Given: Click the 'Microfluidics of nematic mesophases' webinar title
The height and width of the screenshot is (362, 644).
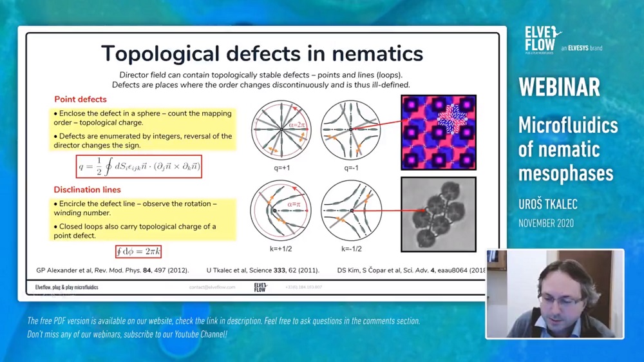Looking at the screenshot, I should pyautogui.click(x=567, y=149).
